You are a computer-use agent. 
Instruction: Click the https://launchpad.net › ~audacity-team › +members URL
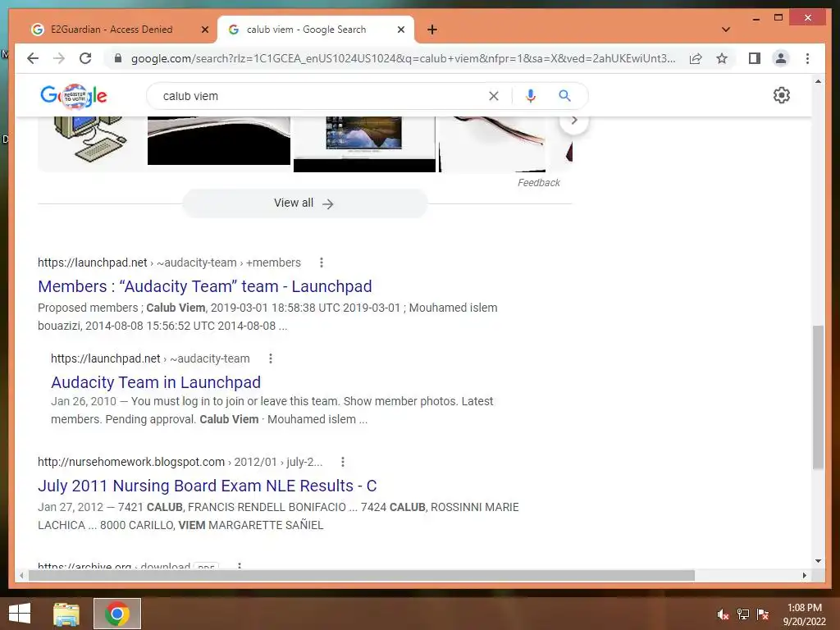pyautogui.click(x=169, y=262)
